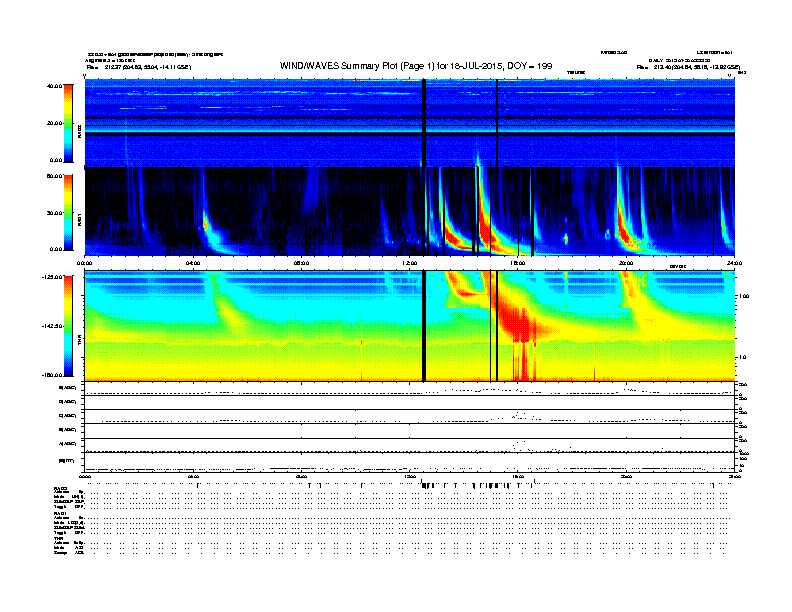Click the RAD1 intensity color bar
This screenshot has width=792, height=612.
coord(68,213)
